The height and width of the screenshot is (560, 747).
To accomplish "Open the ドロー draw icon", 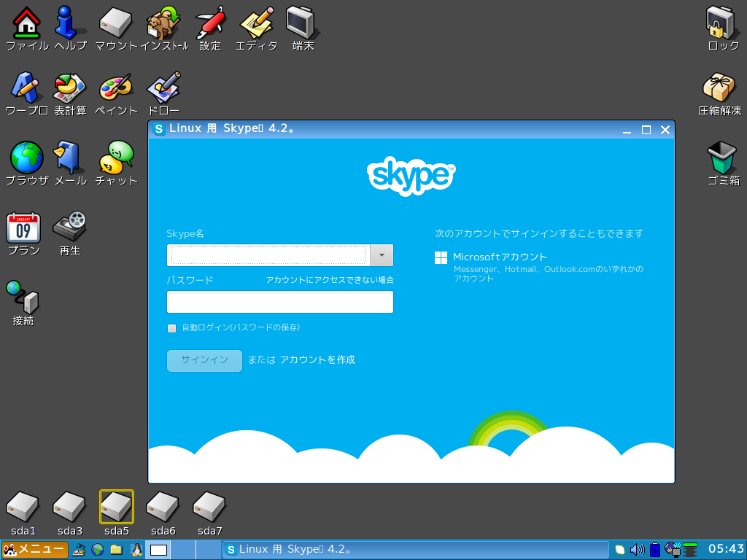I will tap(163, 87).
